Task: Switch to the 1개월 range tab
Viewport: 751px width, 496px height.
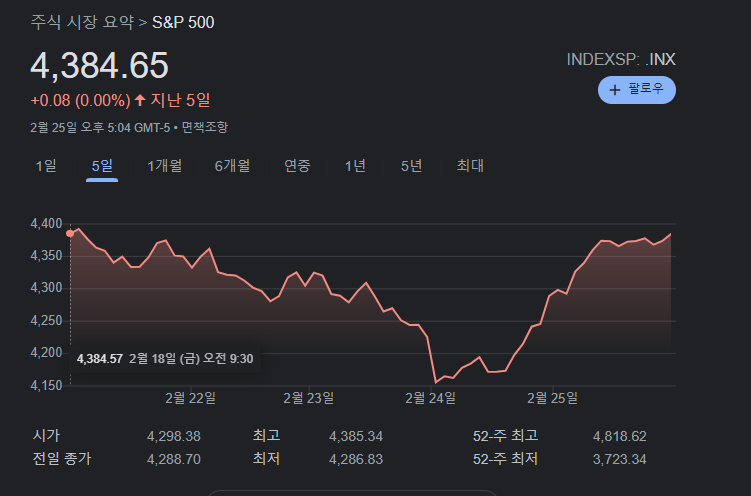Action: [164, 166]
